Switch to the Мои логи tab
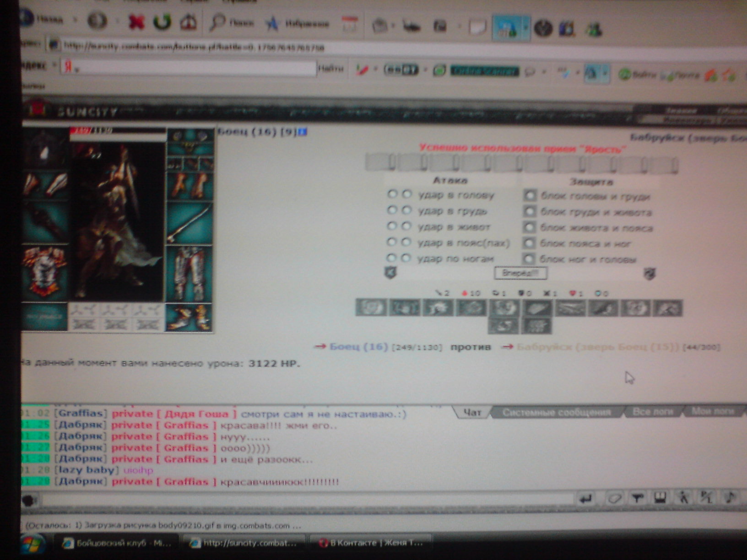The image size is (747, 560). 713,411
